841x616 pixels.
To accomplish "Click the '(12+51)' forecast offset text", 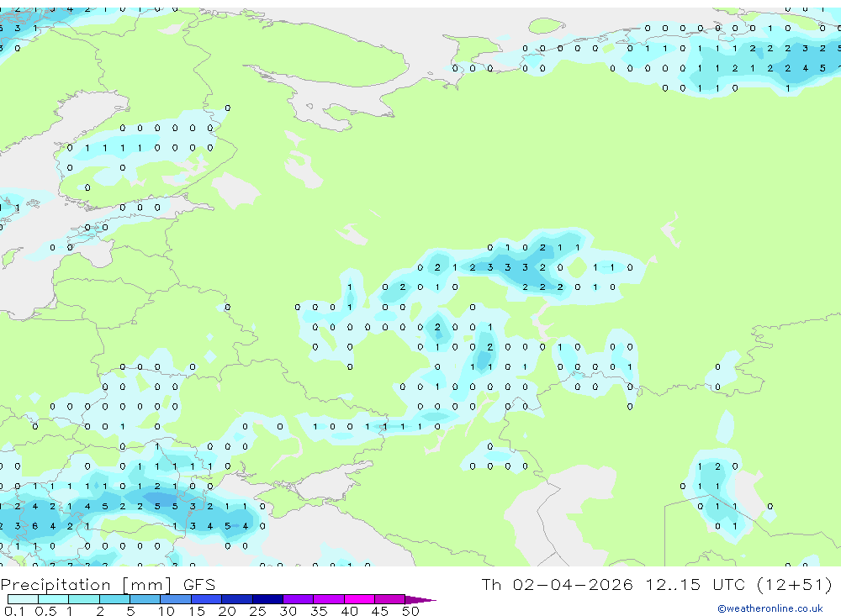I will [795, 584].
